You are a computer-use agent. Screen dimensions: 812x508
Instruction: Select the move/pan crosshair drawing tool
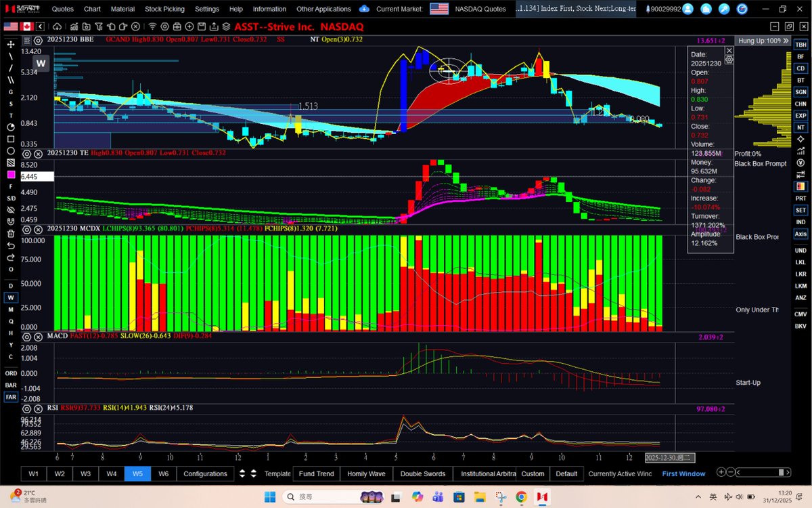[x=11, y=43]
